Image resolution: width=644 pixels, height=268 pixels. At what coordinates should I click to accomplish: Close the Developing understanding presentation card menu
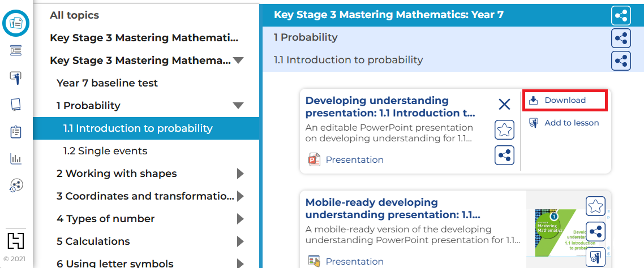[x=504, y=104]
